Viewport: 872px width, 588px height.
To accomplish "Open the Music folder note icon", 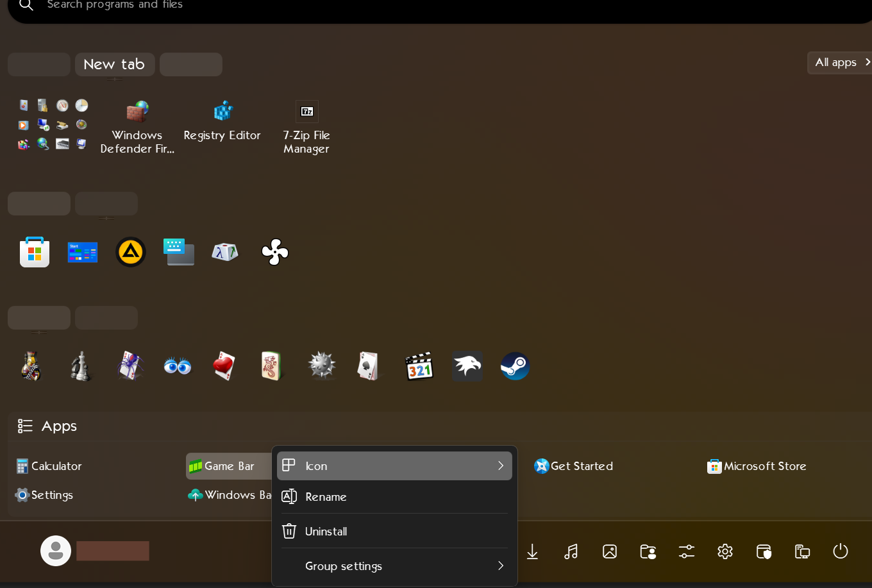I will [x=571, y=551].
